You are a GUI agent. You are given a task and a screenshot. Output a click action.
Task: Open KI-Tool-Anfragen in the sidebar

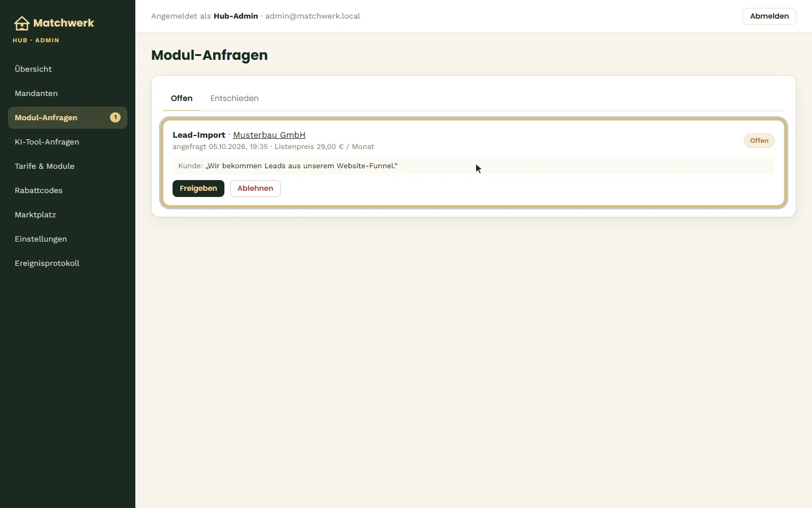[68, 142]
